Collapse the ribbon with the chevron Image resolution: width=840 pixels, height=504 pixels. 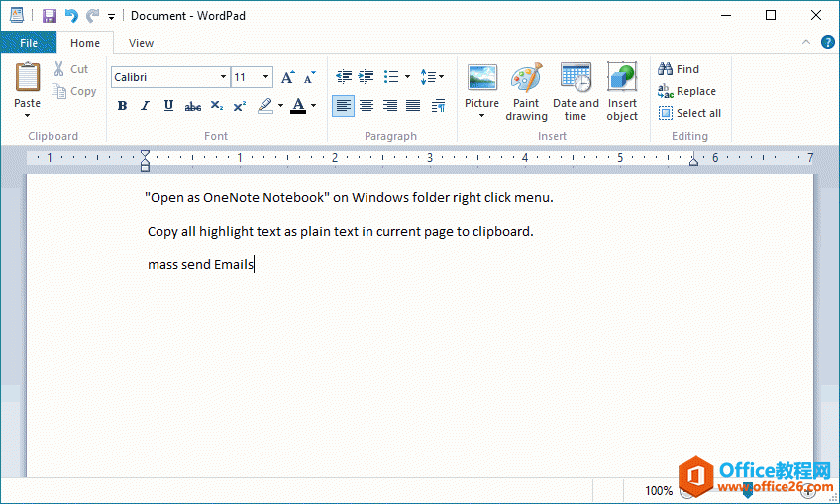[805, 42]
